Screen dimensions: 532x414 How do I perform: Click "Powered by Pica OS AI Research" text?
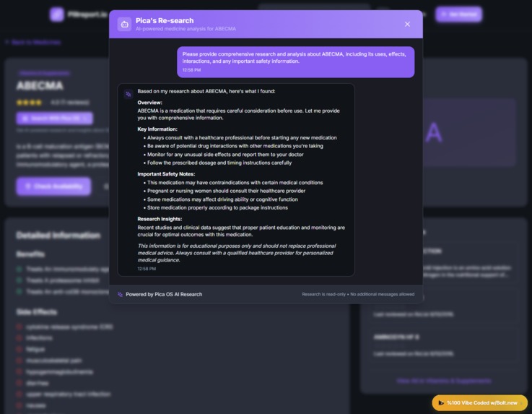tap(164, 295)
